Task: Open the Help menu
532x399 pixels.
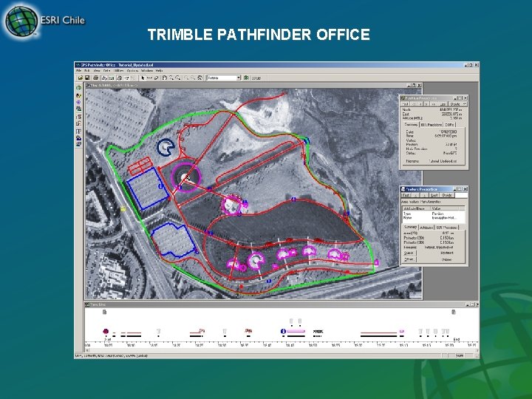Action: pyautogui.click(x=159, y=71)
